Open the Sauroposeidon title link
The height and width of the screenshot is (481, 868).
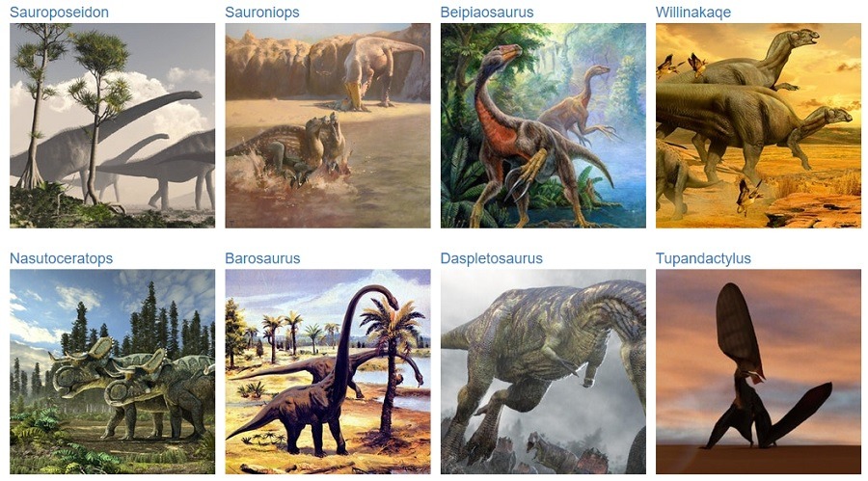click(59, 13)
